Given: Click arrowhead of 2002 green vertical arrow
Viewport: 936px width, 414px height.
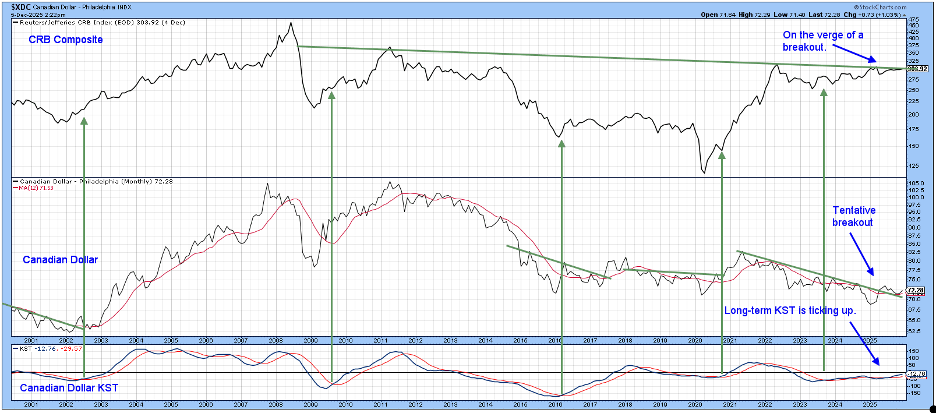Looking at the screenshot, I should pyautogui.click(x=84, y=120).
